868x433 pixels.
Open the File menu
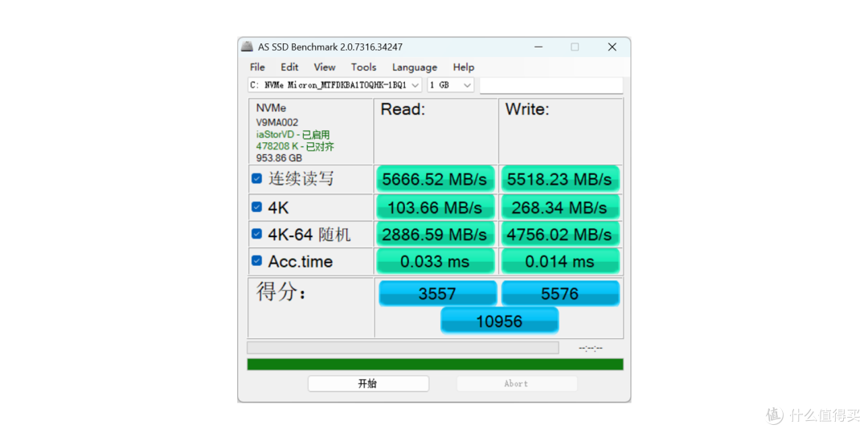257,67
